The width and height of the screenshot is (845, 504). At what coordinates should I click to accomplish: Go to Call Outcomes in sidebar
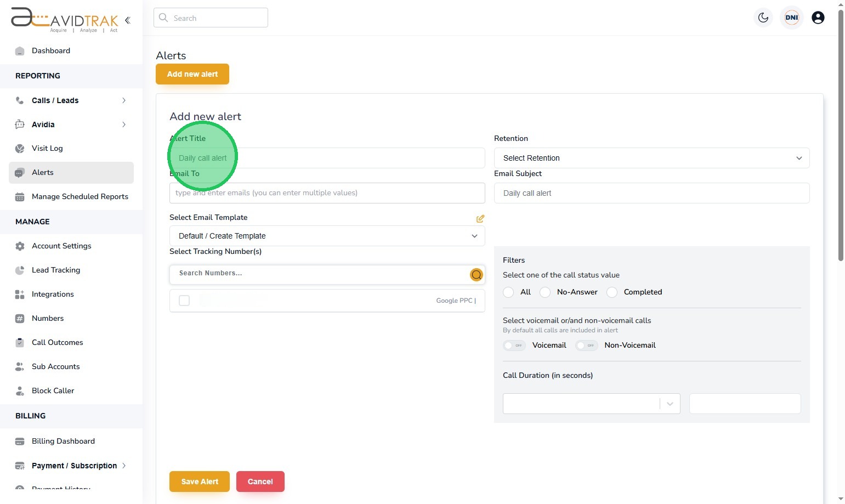tap(57, 343)
